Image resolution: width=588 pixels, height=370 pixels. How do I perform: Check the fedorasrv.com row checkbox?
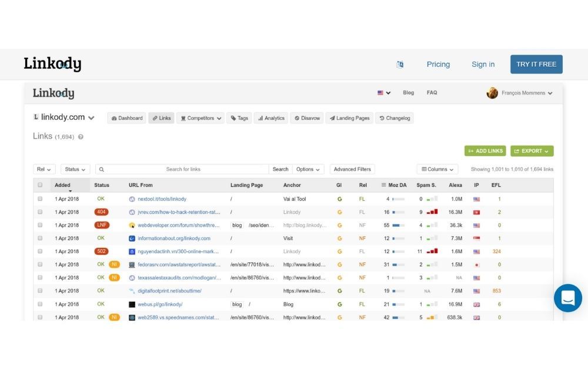pyautogui.click(x=40, y=264)
